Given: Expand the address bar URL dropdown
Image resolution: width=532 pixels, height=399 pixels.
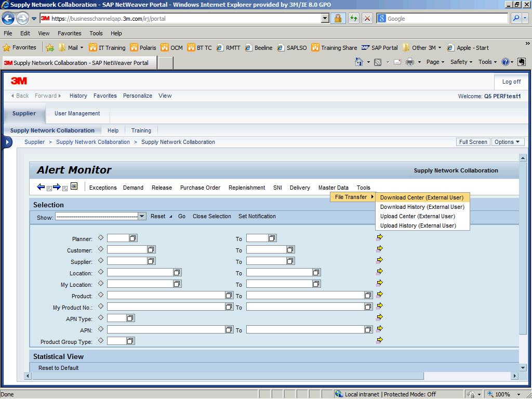Looking at the screenshot, I should click(x=325, y=18).
